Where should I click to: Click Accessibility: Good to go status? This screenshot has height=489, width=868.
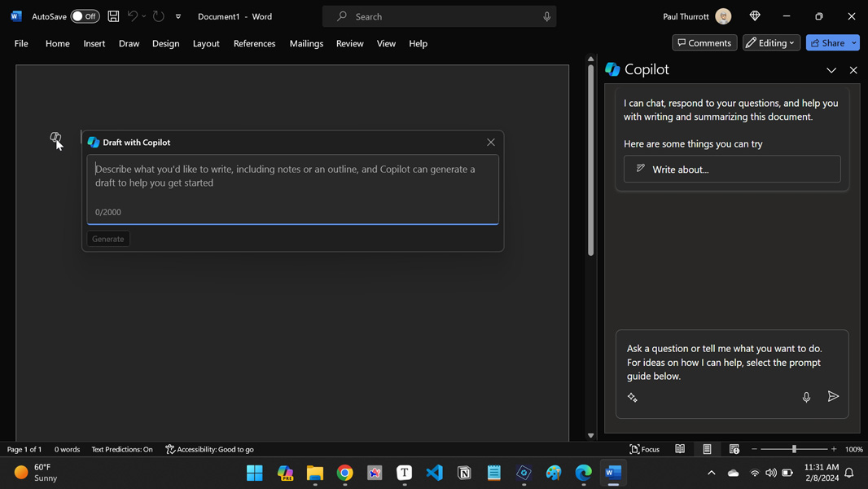209,449
